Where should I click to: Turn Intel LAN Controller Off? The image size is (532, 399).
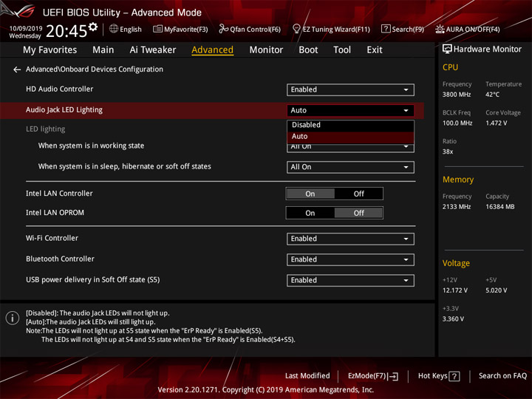pos(358,194)
